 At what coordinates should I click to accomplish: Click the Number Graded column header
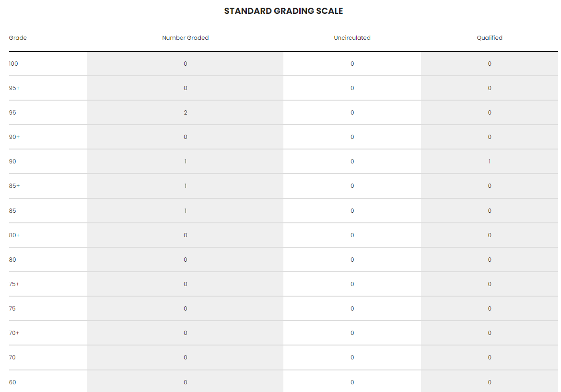coord(185,38)
